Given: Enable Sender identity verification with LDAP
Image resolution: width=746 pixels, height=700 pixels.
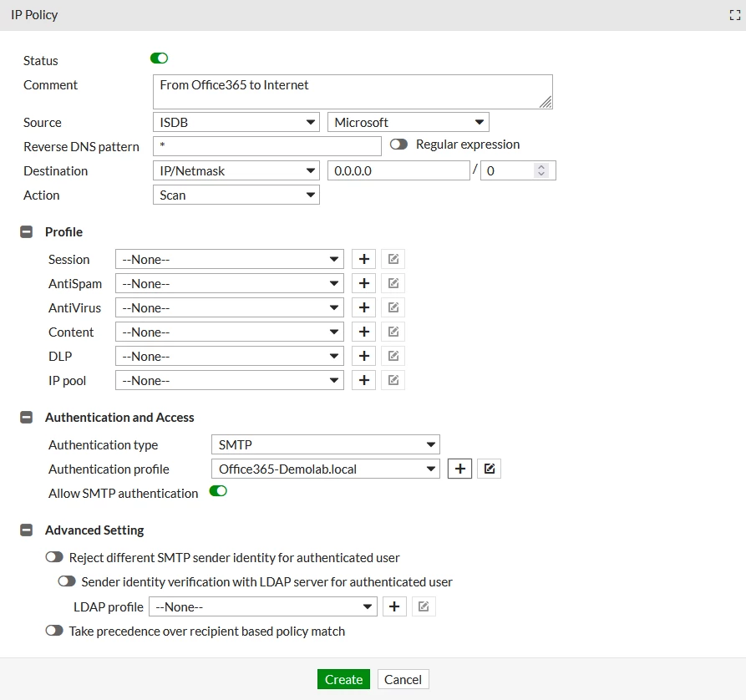Looking at the screenshot, I should [67, 581].
